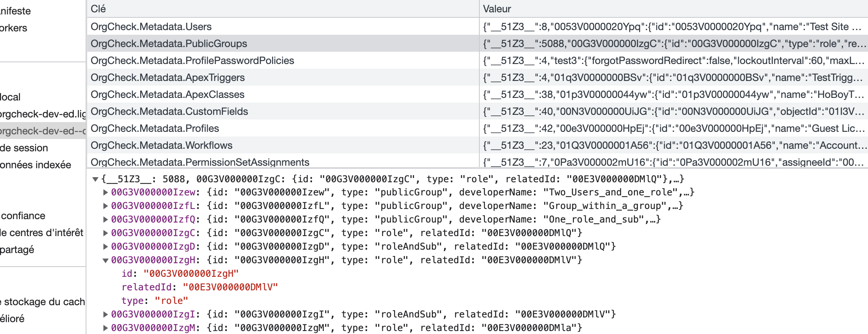Image resolution: width=868 pixels, height=334 pixels.
Task: Select the OrgCheck.Metadata.ApexTriggers key
Action: pyautogui.click(x=170, y=77)
